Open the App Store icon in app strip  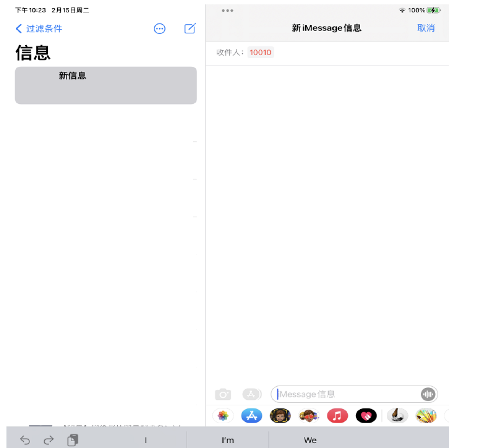click(252, 416)
